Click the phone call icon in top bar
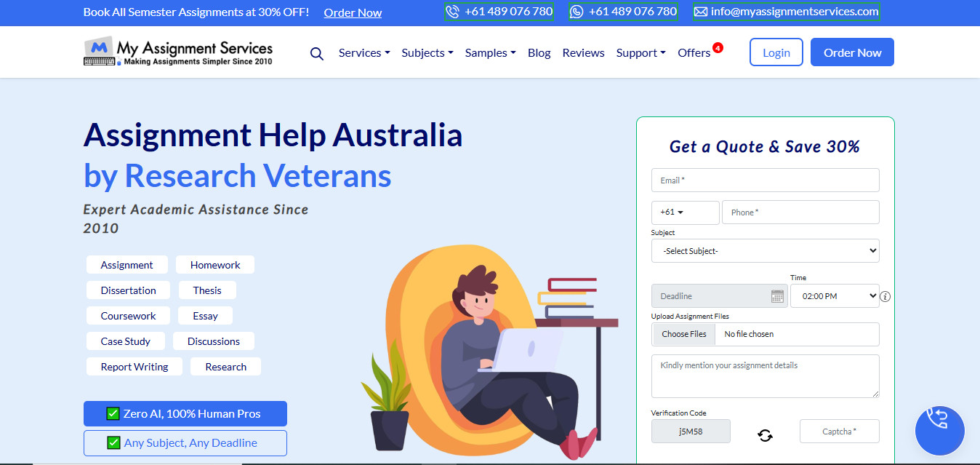 click(452, 12)
